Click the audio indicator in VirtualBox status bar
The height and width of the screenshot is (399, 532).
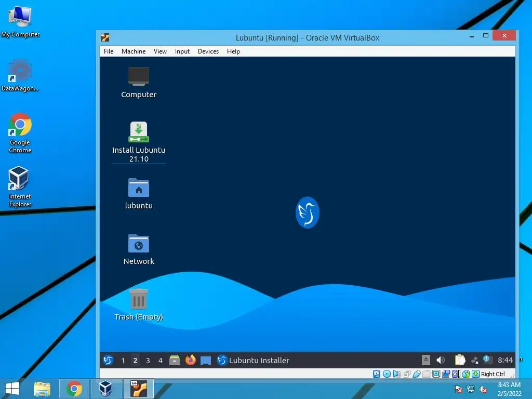point(396,374)
